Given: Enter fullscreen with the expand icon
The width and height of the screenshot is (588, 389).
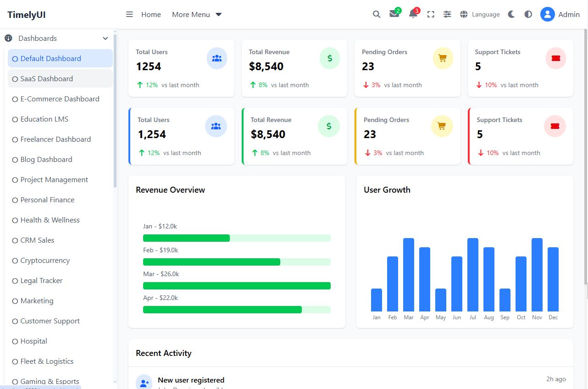Looking at the screenshot, I should click(x=431, y=15).
